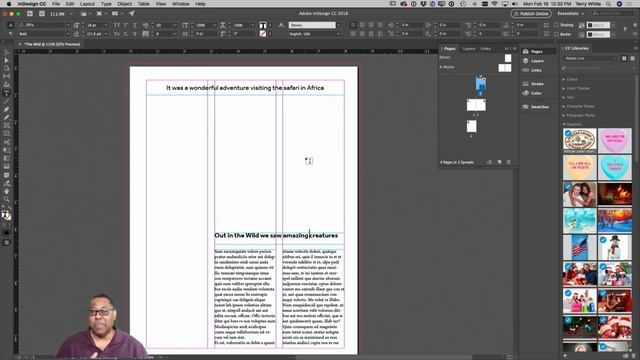Toggle the Small Caps button
The height and width of the screenshot is (360, 640).
pyautogui.click(x=117, y=34)
